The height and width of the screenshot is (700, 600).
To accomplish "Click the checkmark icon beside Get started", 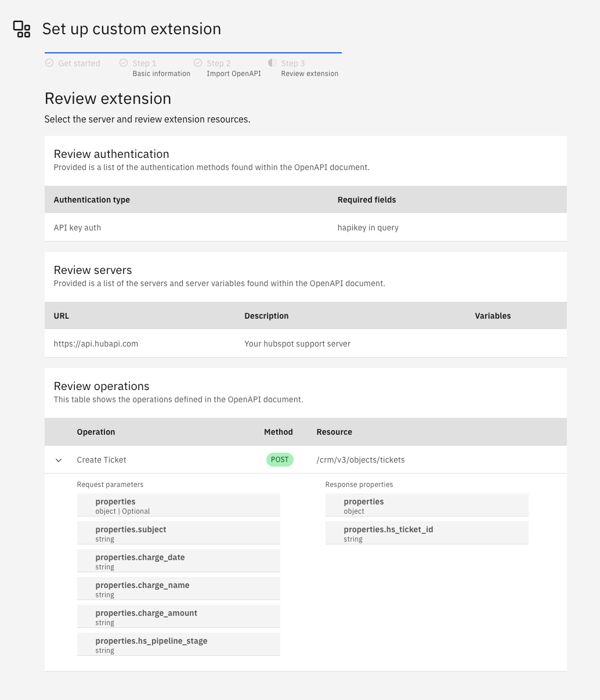I will (x=49, y=62).
